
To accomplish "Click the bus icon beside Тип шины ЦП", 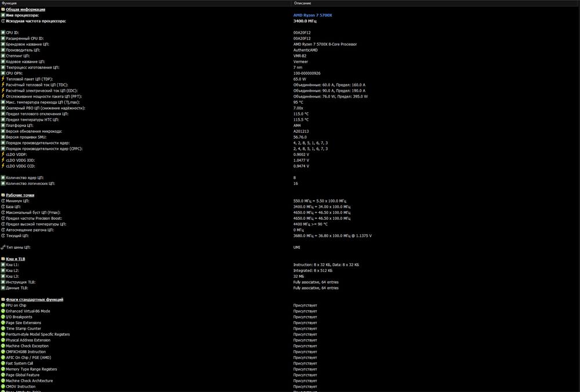I will point(3,247).
